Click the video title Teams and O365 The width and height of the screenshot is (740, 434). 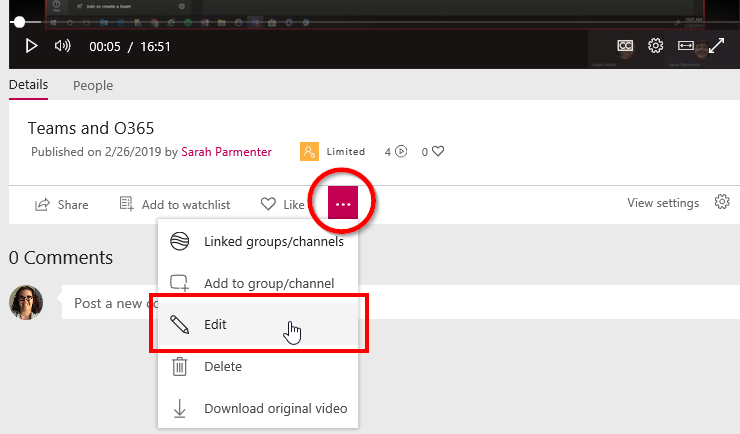click(x=91, y=128)
